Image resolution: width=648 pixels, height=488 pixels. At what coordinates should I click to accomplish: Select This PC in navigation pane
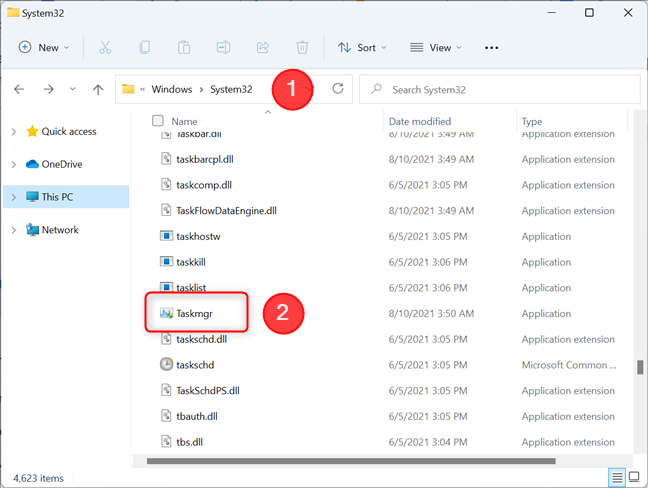click(57, 197)
